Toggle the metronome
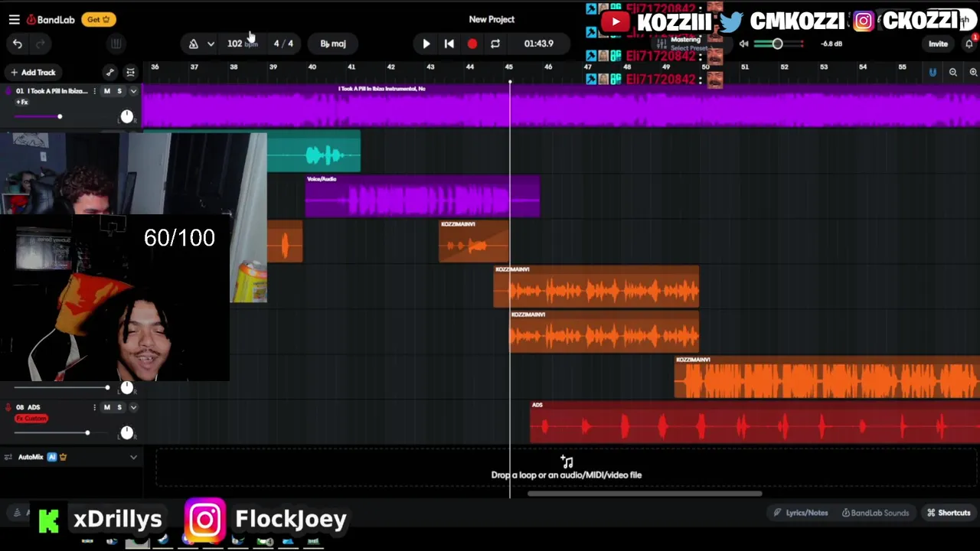 click(193, 44)
